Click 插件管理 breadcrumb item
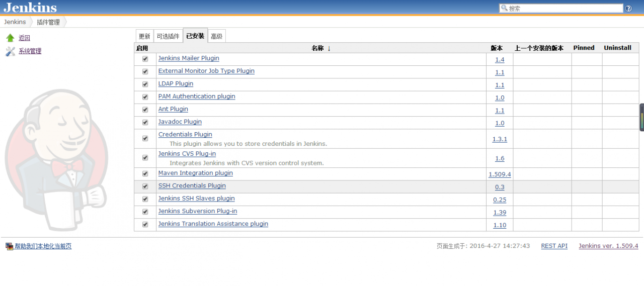The image size is (644, 286). tap(48, 22)
